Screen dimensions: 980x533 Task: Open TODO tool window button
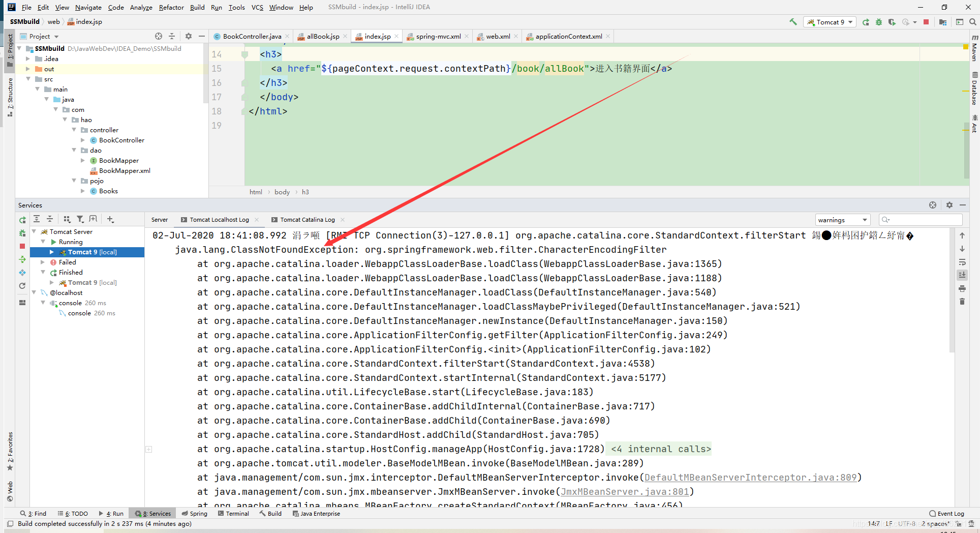73,514
